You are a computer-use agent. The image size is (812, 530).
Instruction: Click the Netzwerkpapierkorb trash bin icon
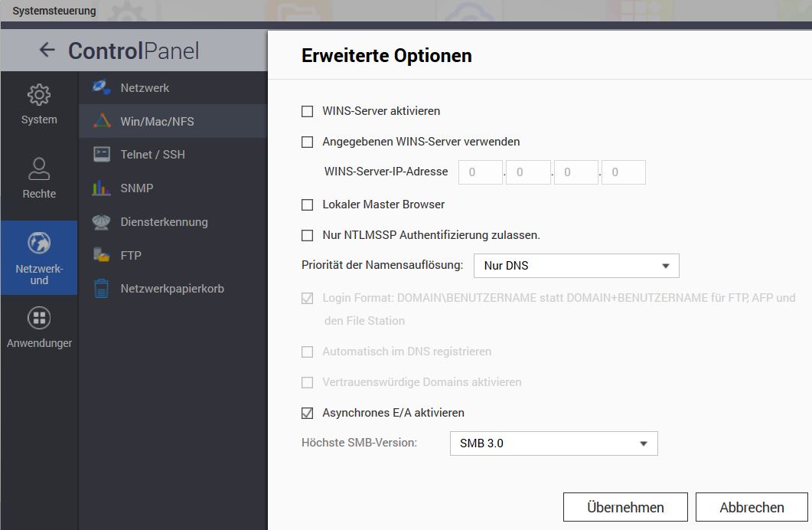coord(102,289)
